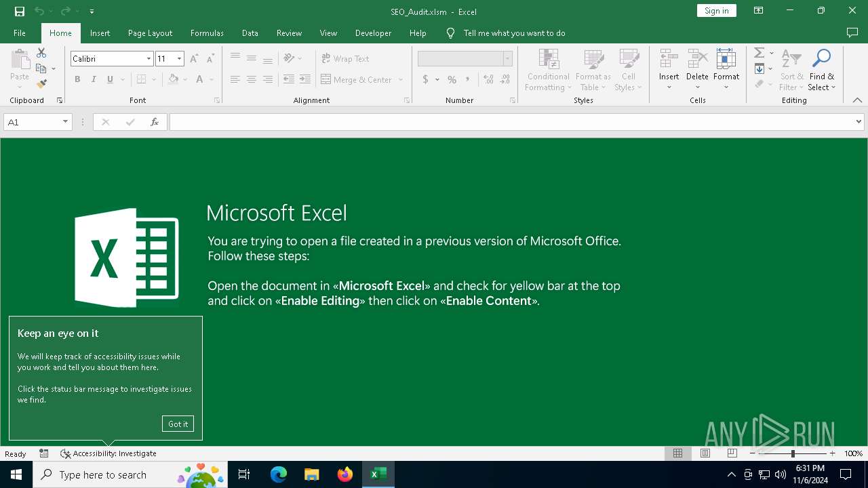868x488 pixels.
Task: Click Merge & Center button
Action: pyautogui.click(x=357, y=79)
